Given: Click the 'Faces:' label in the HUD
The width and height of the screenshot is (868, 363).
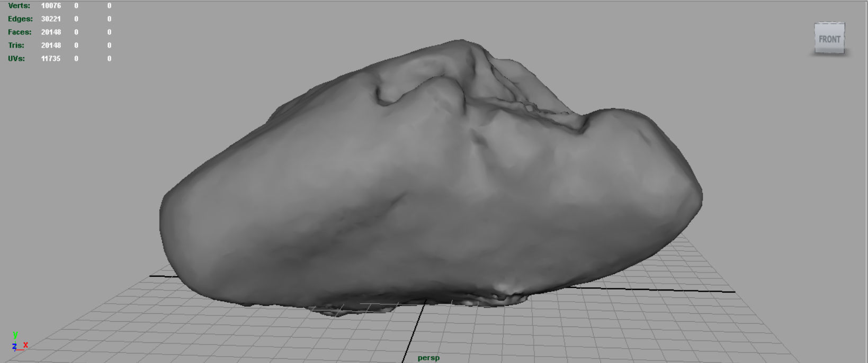Looking at the screenshot, I should click(x=20, y=32).
